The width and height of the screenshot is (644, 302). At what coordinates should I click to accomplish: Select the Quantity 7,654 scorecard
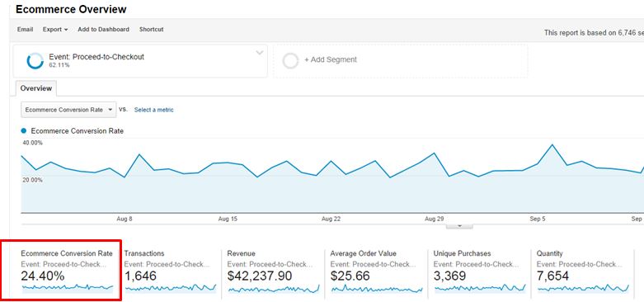click(x=582, y=271)
